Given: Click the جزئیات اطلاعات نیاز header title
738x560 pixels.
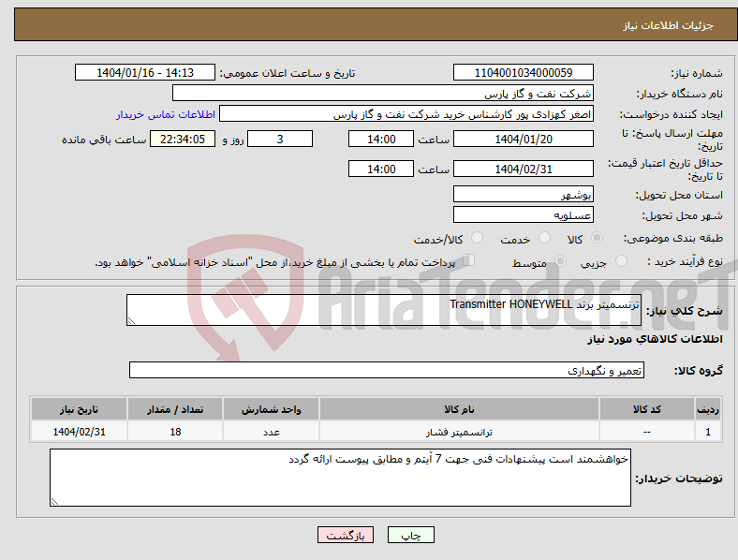Looking at the screenshot, I should tap(669, 25).
